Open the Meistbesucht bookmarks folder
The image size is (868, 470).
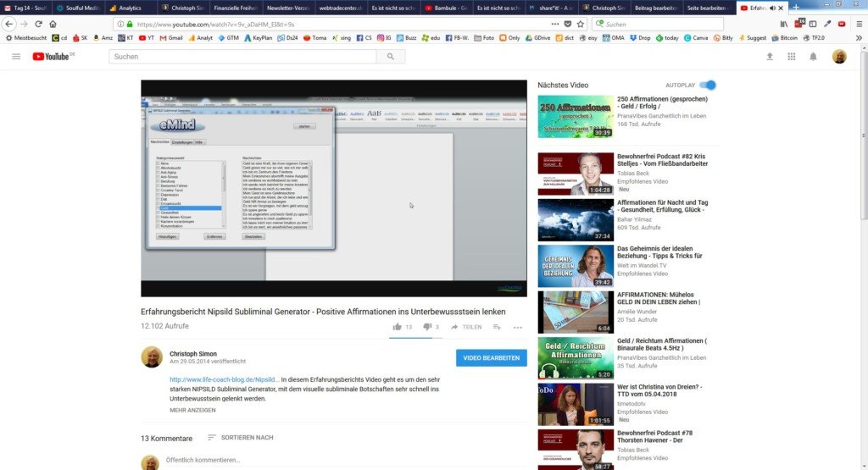[x=26, y=38]
